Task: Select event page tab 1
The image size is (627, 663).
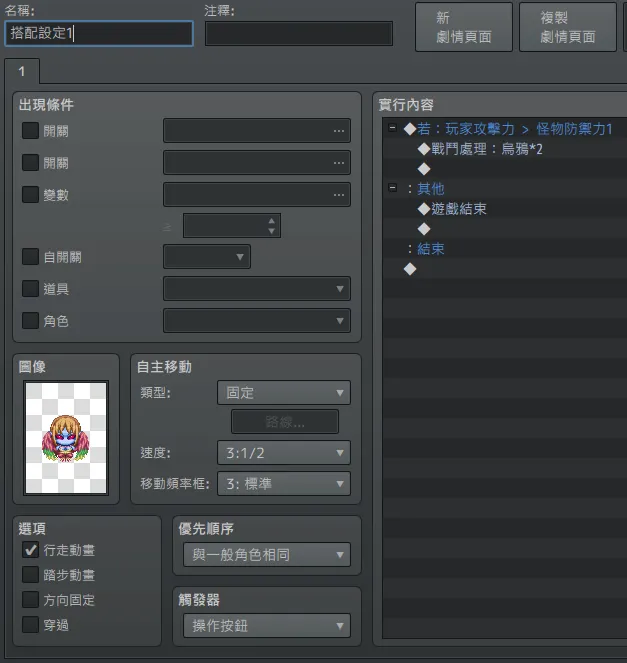Action: click(22, 71)
